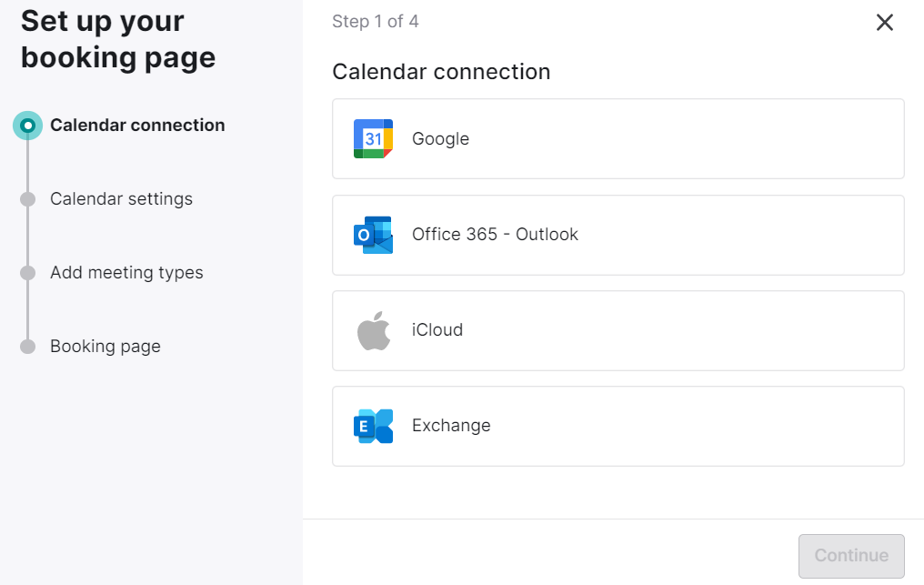Open the Booking page step
The image size is (924, 585).
click(x=105, y=346)
